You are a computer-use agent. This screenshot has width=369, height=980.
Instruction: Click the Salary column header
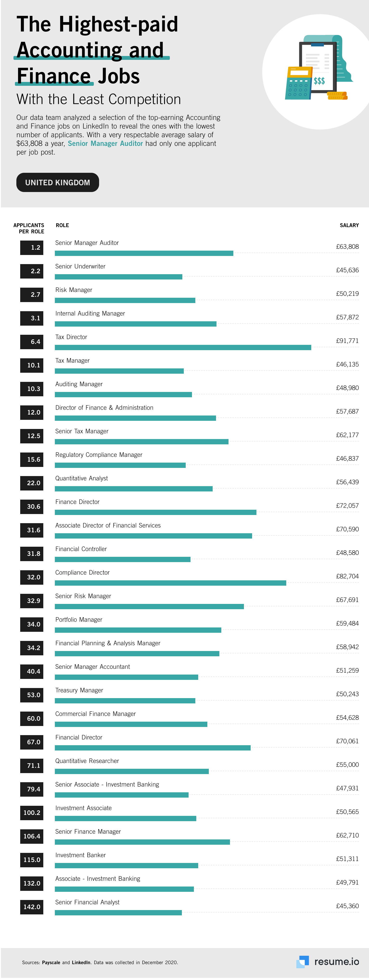[x=349, y=225]
